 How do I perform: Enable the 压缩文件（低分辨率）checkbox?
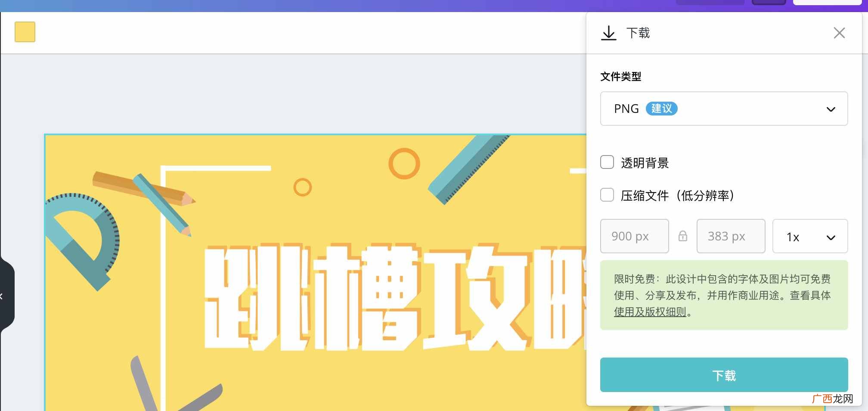click(x=607, y=195)
